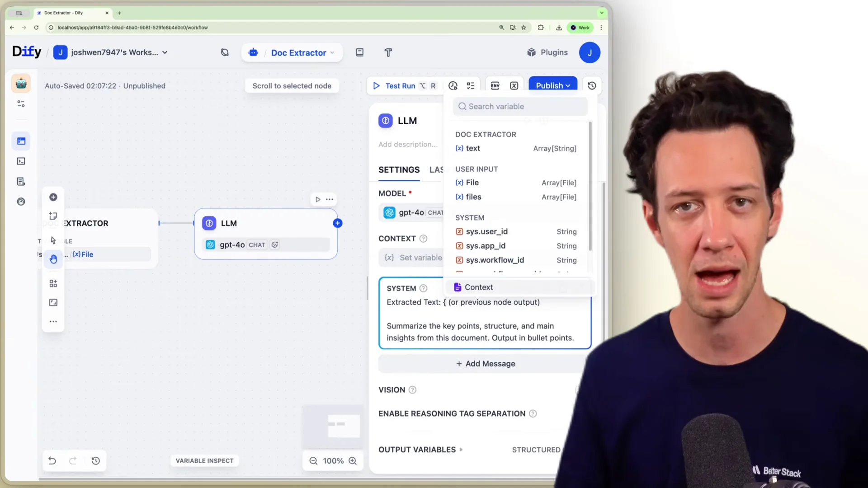Select sys.app_id system variable

[516, 246]
